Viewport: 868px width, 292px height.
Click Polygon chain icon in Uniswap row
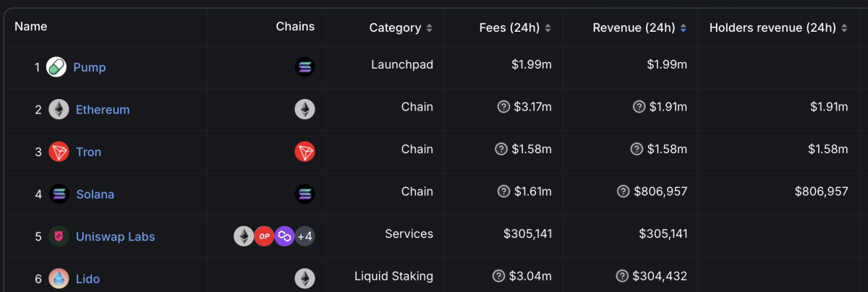pos(284,236)
